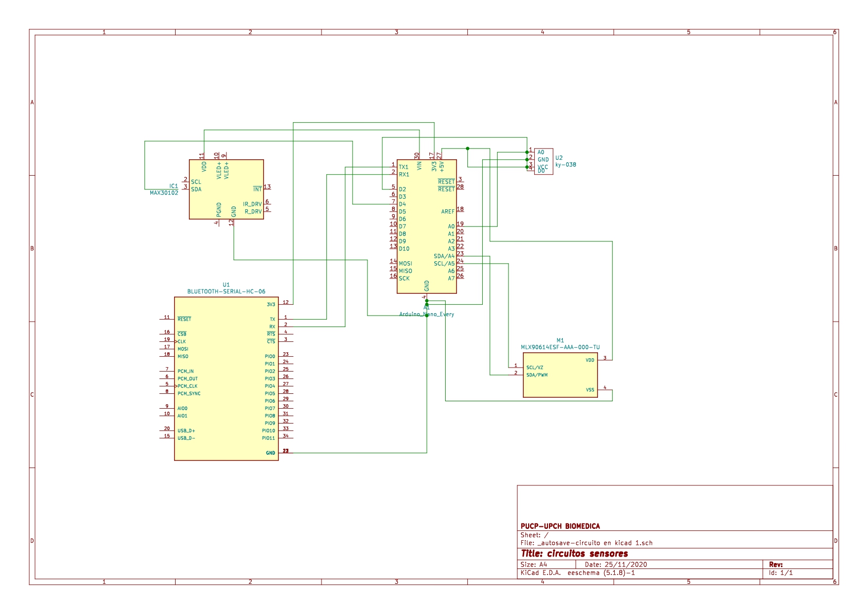Click the TX1 pin label on Arduino
This screenshot has width=868, height=614.
pyautogui.click(x=404, y=167)
